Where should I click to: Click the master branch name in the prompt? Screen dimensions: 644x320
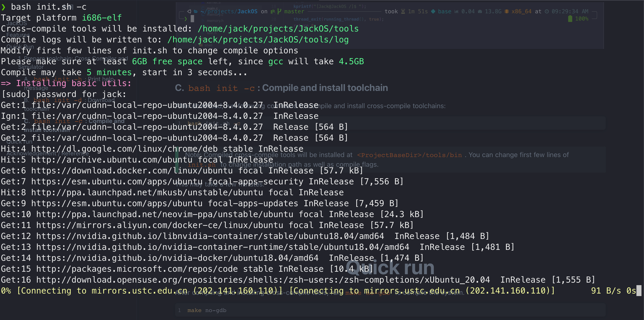click(294, 11)
